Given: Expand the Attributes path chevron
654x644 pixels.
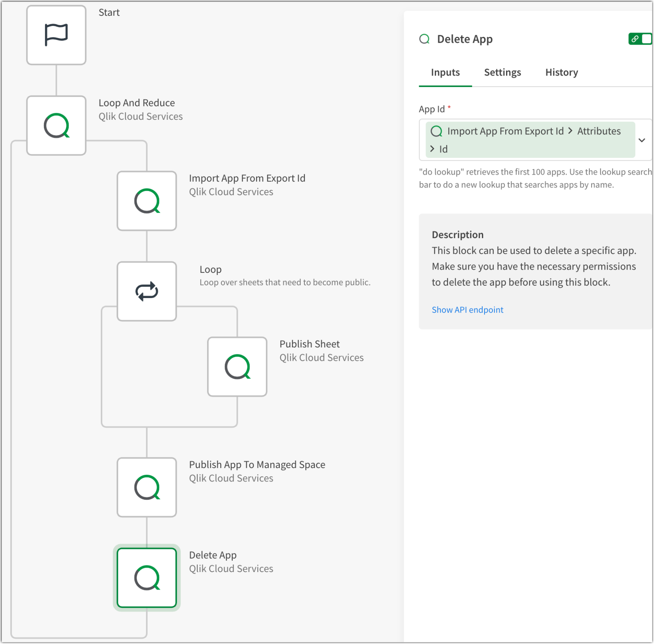Looking at the screenshot, I should coord(570,131).
